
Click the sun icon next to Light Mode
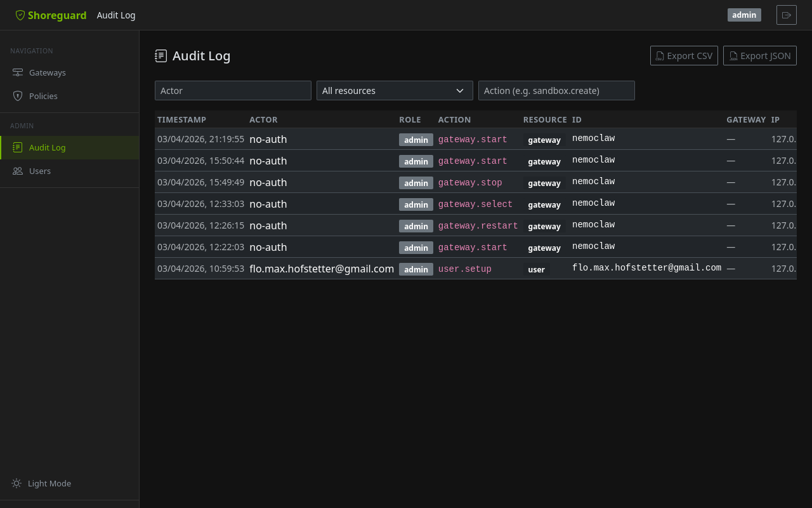coord(16,483)
